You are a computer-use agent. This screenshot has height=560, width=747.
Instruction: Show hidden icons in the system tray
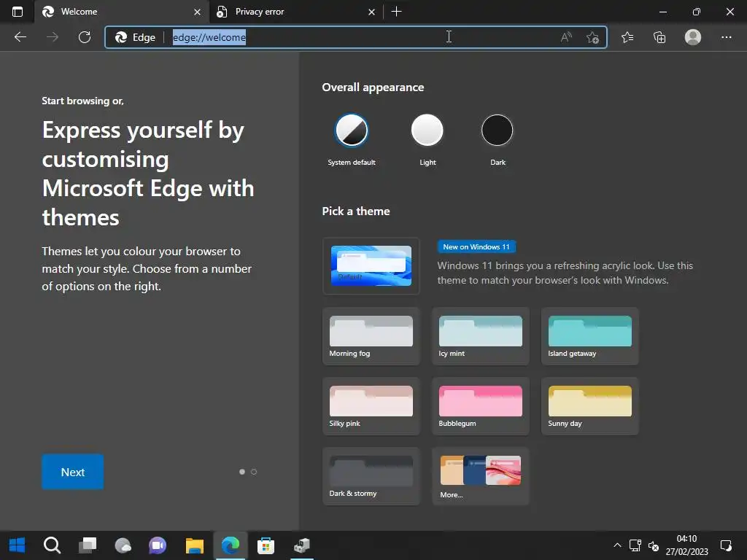click(617, 545)
